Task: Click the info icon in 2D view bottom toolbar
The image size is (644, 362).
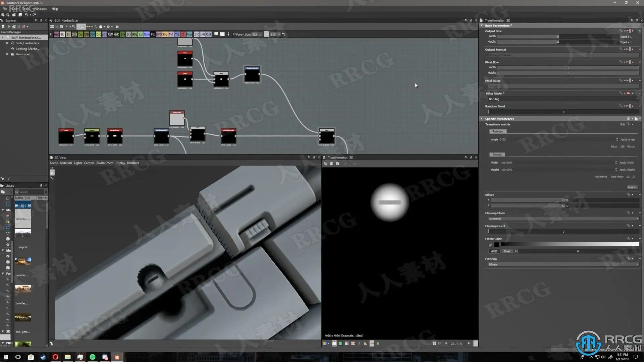Action: [359, 343]
